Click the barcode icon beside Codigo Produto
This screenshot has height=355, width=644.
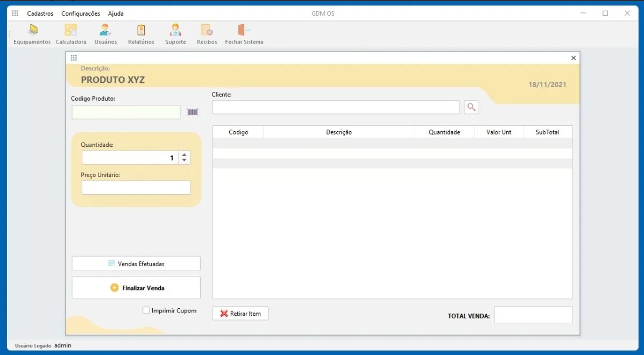[192, 111]
